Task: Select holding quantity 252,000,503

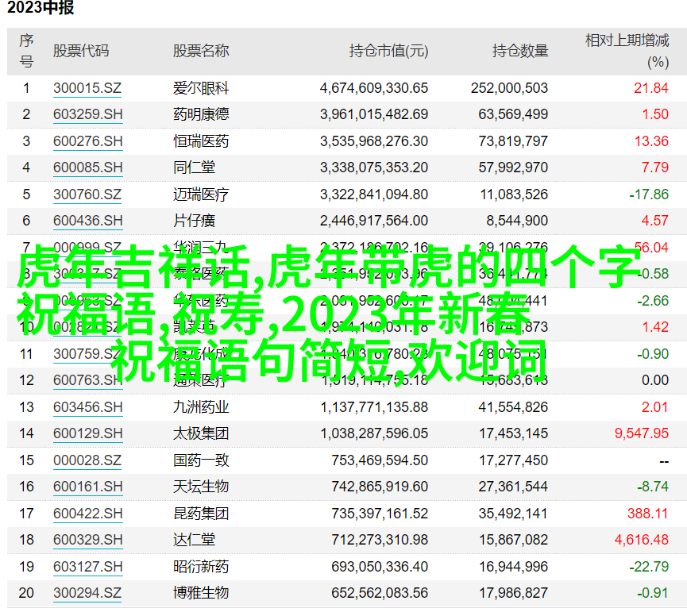Action: tap(509, 88)
